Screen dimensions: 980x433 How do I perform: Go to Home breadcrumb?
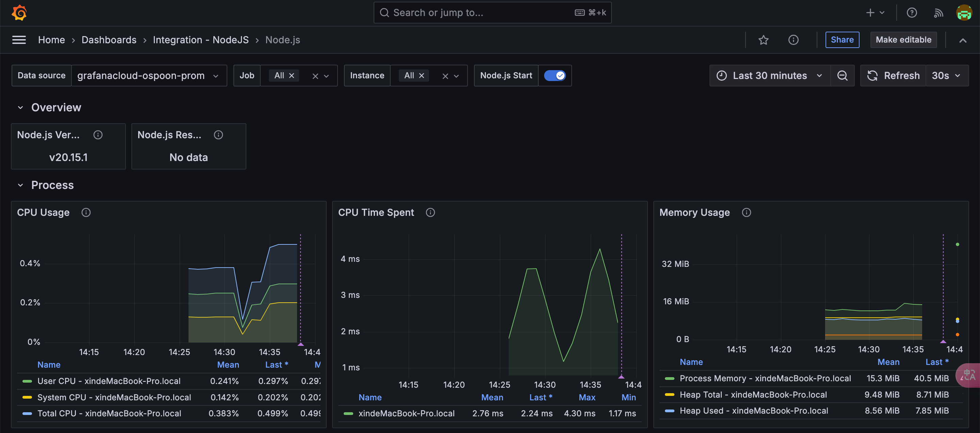click(x=51, y=40)
